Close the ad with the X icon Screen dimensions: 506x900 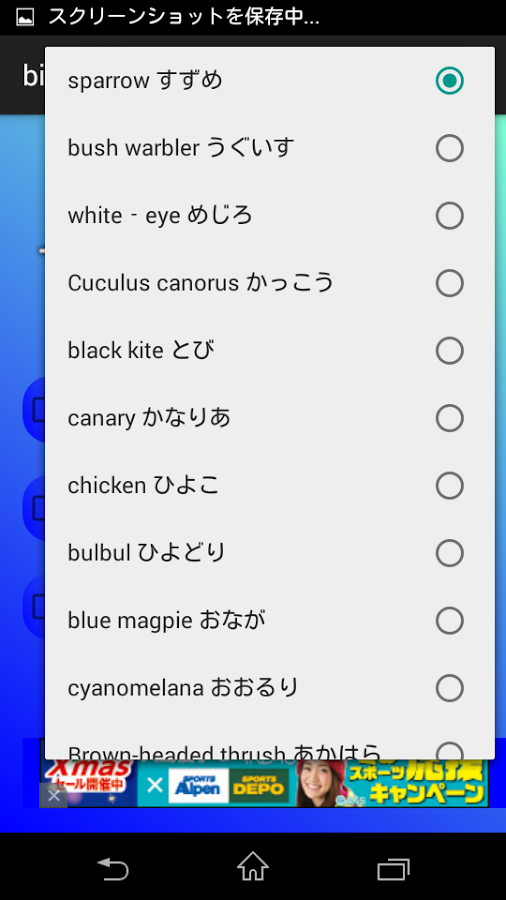[53, 796]
